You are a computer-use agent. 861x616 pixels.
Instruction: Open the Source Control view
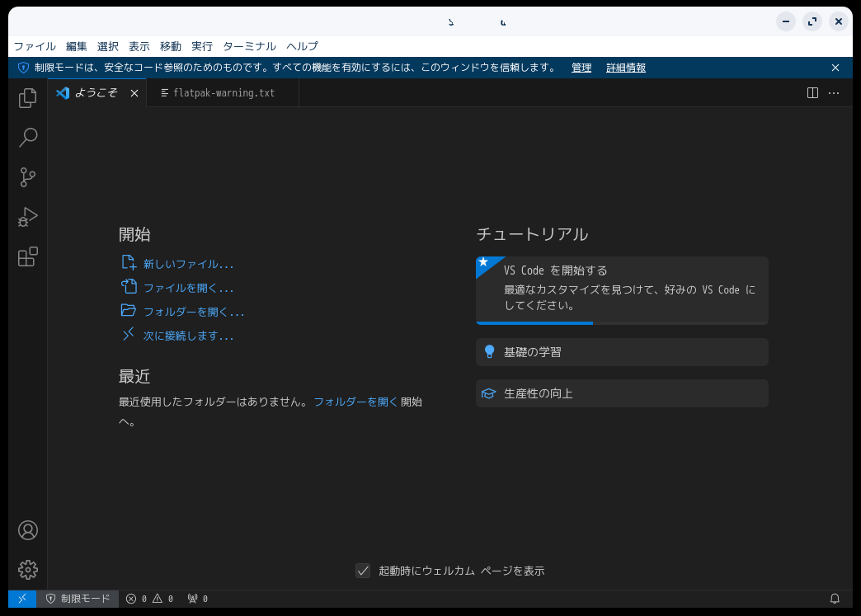coord(27,177)
